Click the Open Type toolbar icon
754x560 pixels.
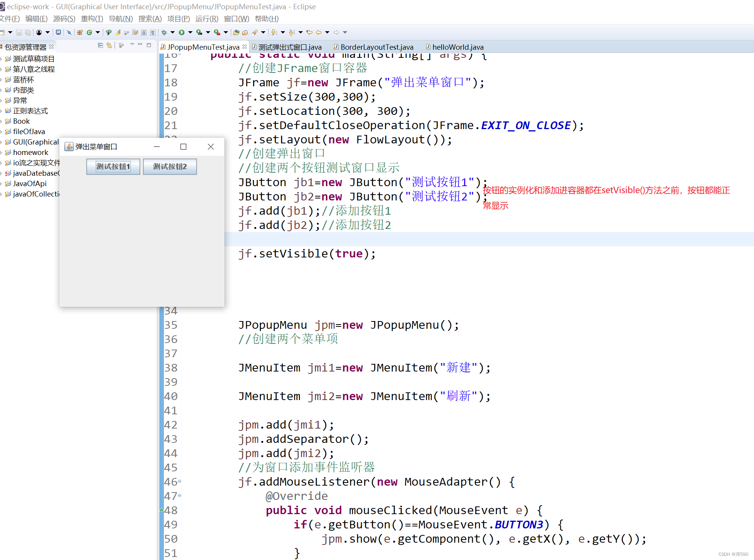point(236,32)
